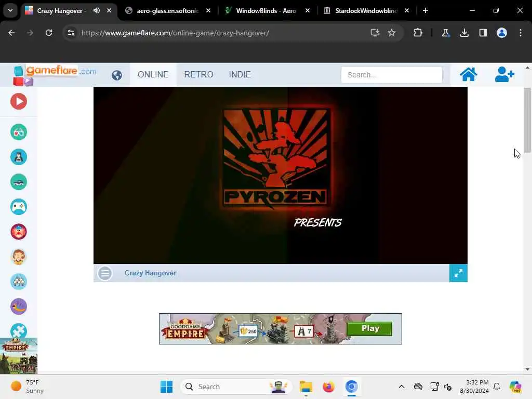Open the INDIE games menu

point(240,75)
